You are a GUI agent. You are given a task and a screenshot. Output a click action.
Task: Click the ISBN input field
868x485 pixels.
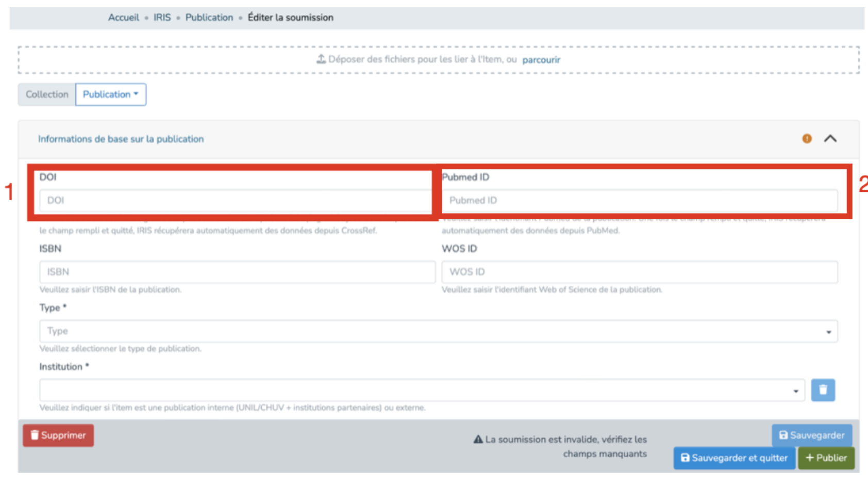[237, 272]
